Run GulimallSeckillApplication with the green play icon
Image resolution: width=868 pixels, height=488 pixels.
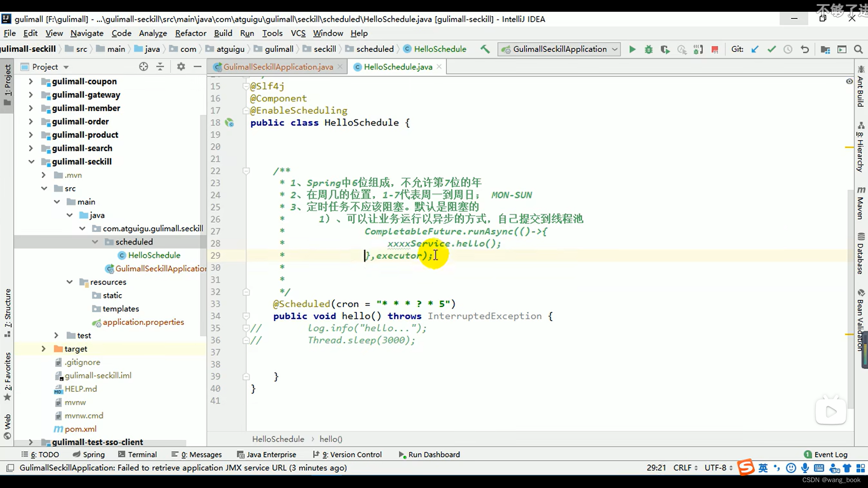click(632, 49)
